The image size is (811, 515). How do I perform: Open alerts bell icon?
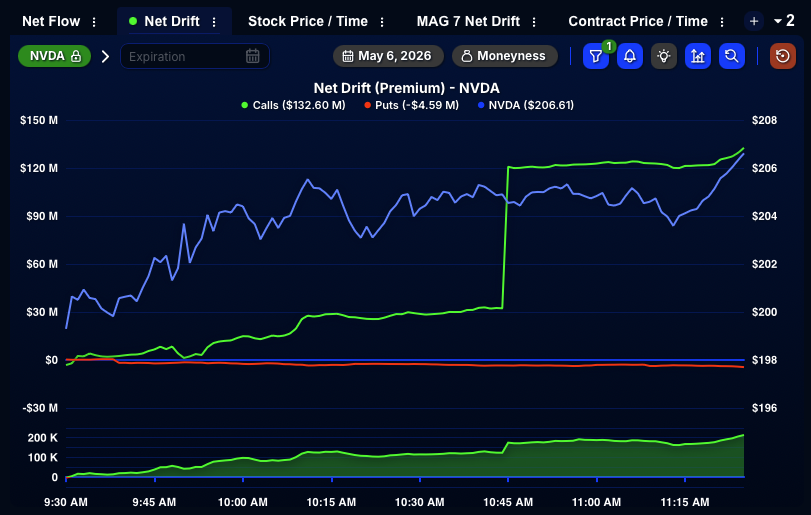click(630, 56)
